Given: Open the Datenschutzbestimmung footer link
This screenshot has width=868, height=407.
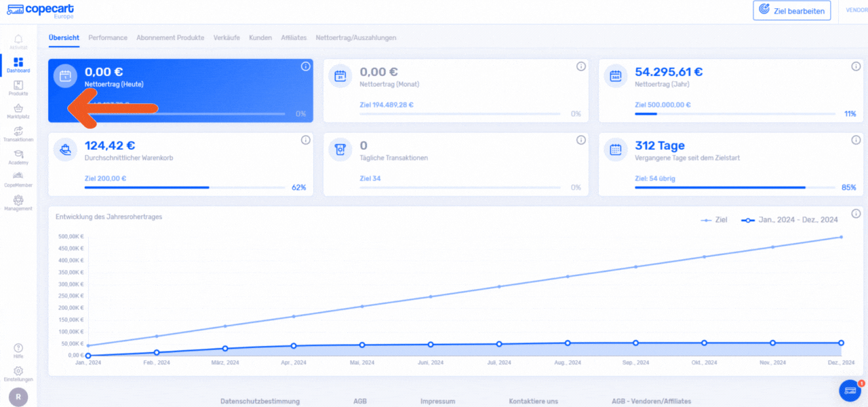Looking at the screenshot, I should (x=260, y=402).
